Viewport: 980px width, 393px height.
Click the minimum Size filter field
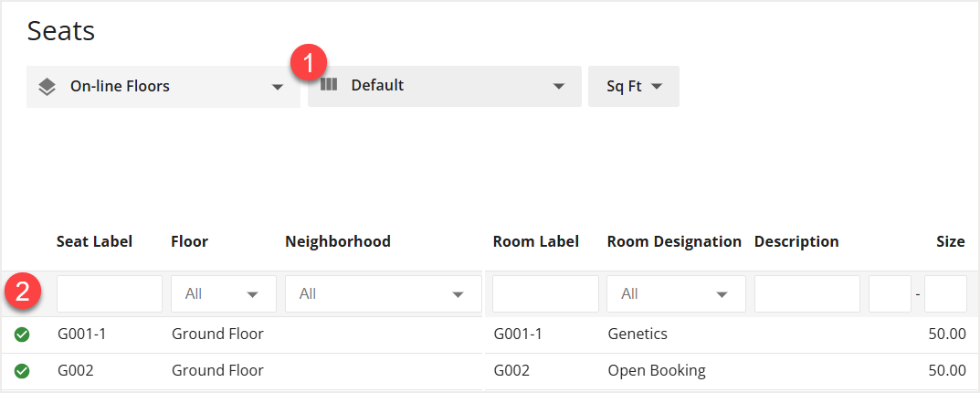coord(890,294)
